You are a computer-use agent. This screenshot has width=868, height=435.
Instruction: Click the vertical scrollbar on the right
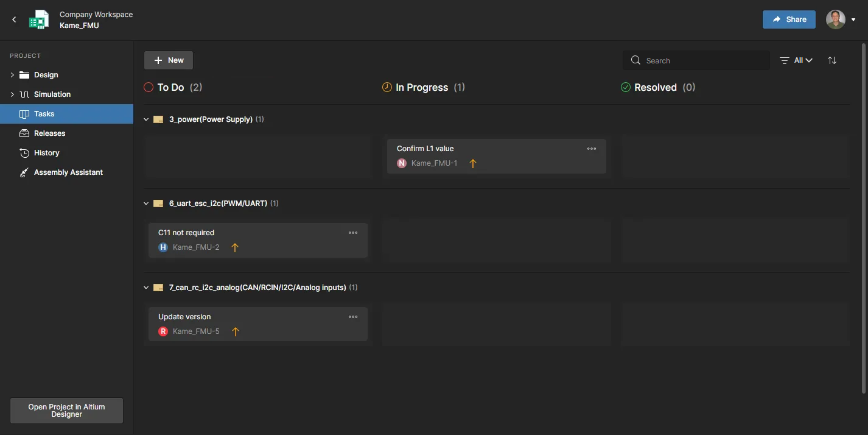coord(864,218)
